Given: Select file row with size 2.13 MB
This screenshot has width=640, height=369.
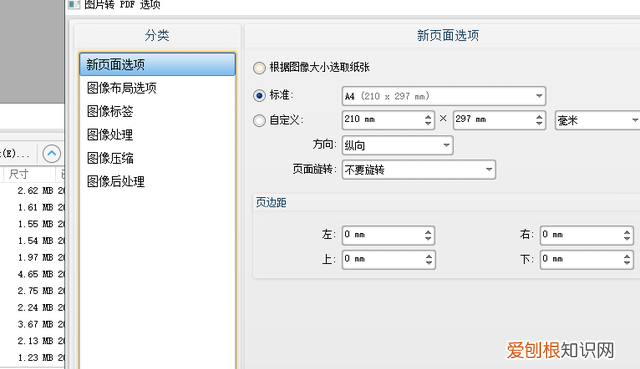Looking at the screenshot, I should coord(32,341).
